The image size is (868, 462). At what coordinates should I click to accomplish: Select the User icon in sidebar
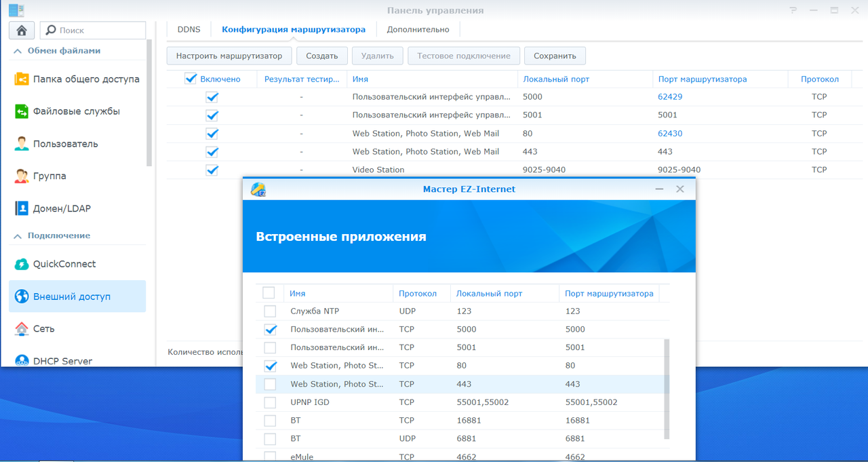[x=22, y=144]
